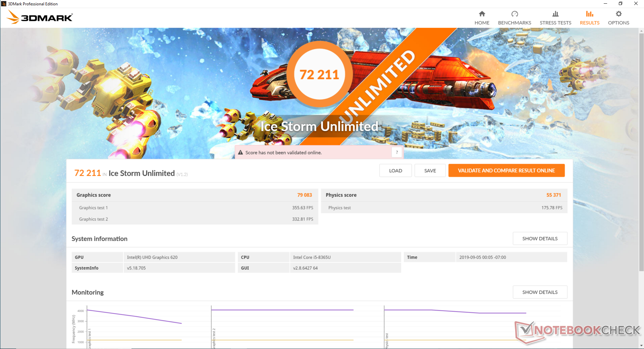Click the Graphics test 2 row label
Screen dimensions: 644x349
coord(93,219)
